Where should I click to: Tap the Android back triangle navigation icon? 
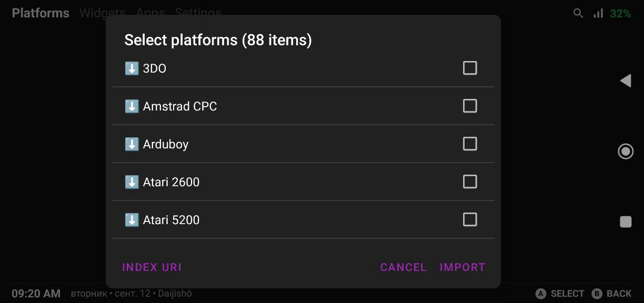[x=626, y=80]
